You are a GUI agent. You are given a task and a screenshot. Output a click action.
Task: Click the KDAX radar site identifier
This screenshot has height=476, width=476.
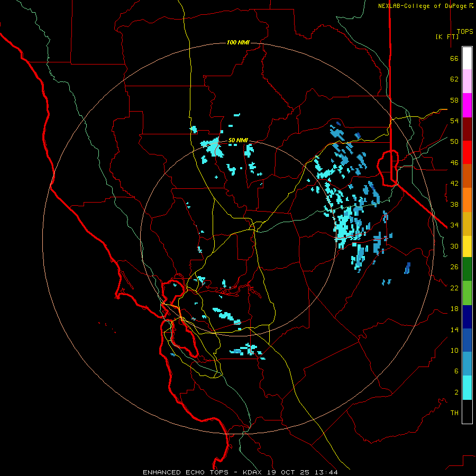click(x=253, y=472)
